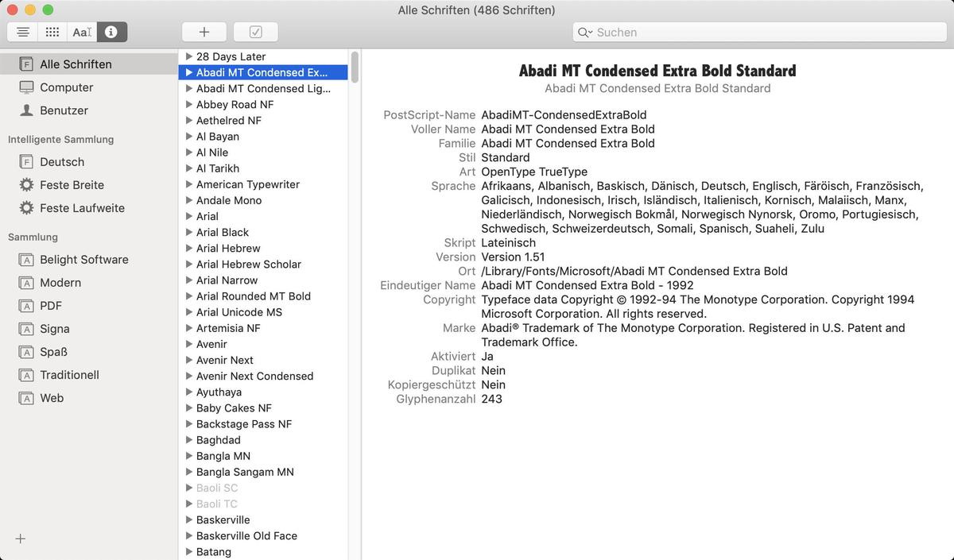
Task: Expand the selected Abadi MT Condensed Ex... family
Action: coord(188,72)
